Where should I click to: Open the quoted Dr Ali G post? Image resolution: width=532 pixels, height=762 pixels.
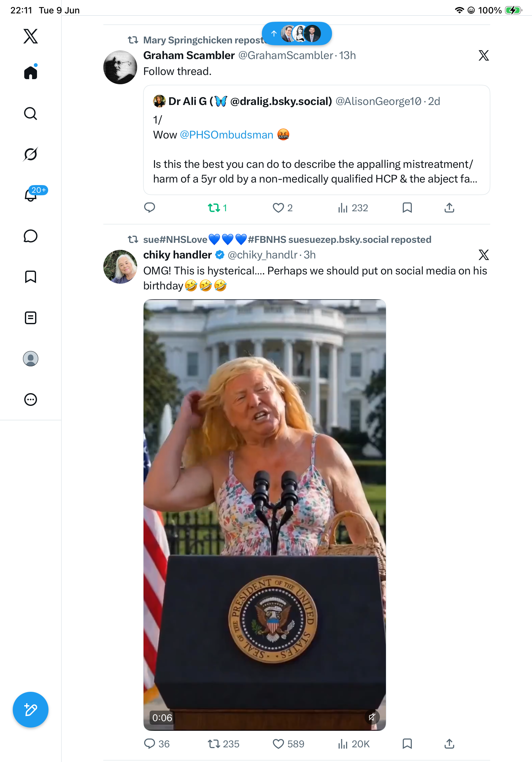[x=316, y=140]
